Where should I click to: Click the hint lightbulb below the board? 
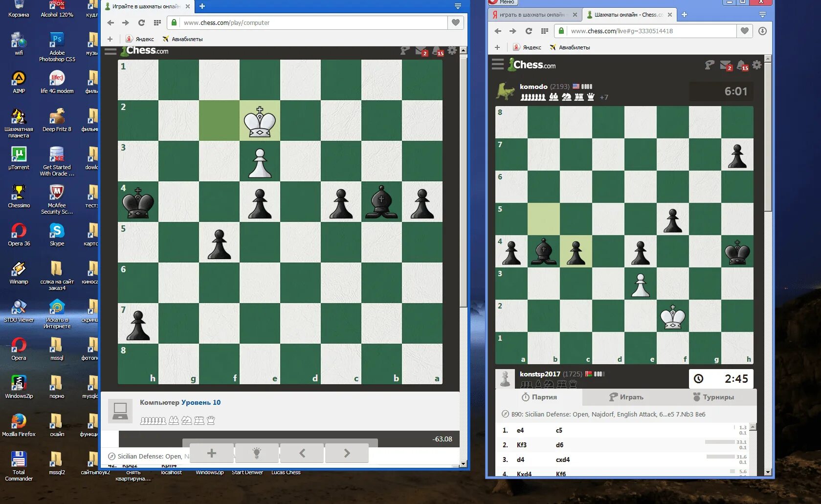257,453
